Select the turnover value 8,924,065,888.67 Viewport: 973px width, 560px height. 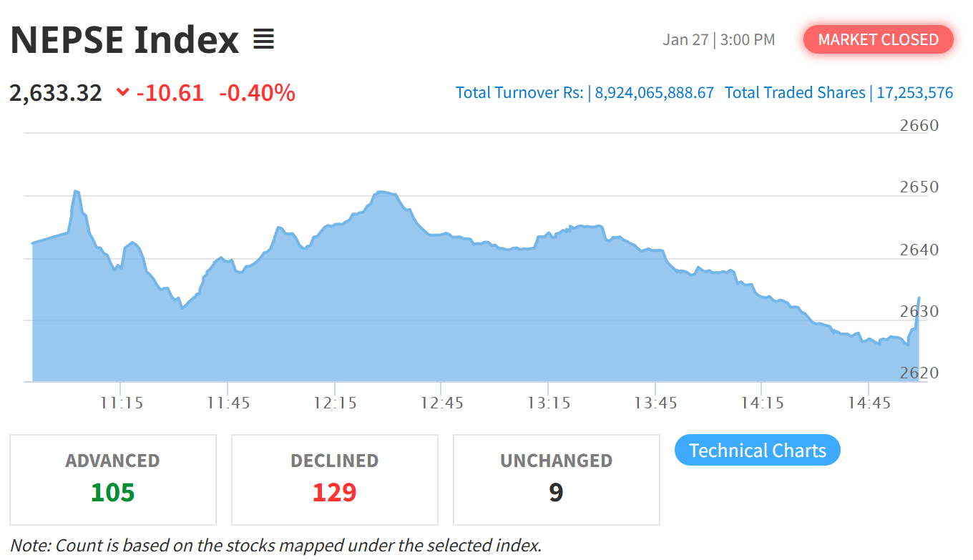(x=654, y=92)
